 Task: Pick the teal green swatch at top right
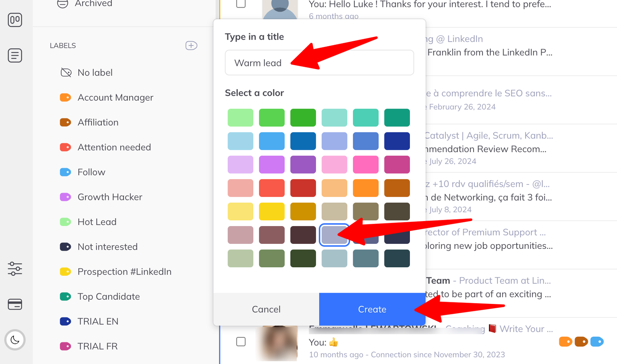[397, 117]
